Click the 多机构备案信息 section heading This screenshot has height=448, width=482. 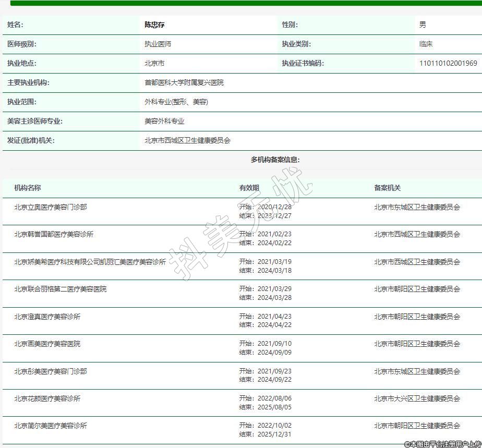coord(275,160)
